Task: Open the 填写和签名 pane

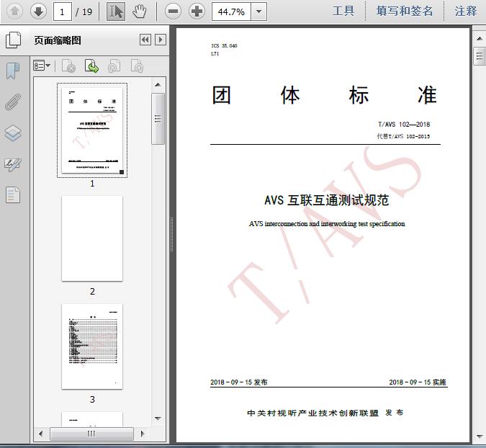Action: [x=405, y=11]
